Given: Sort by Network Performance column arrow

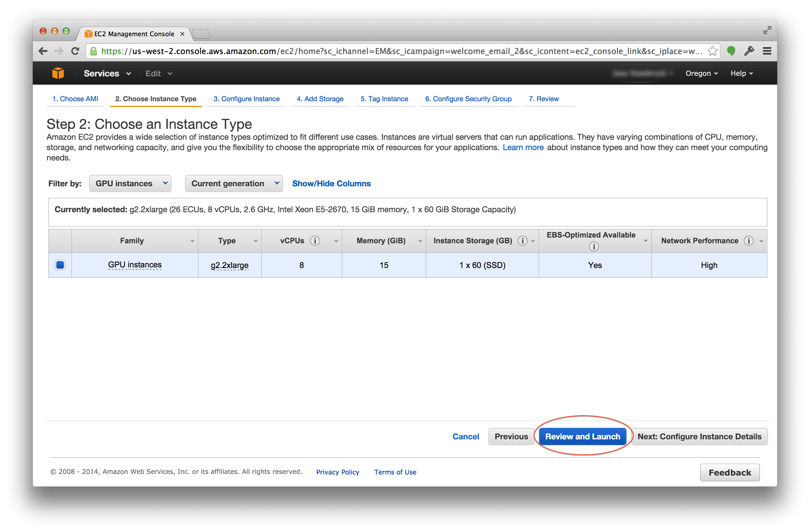Looking at the screenshot, I should click(761, 242).
